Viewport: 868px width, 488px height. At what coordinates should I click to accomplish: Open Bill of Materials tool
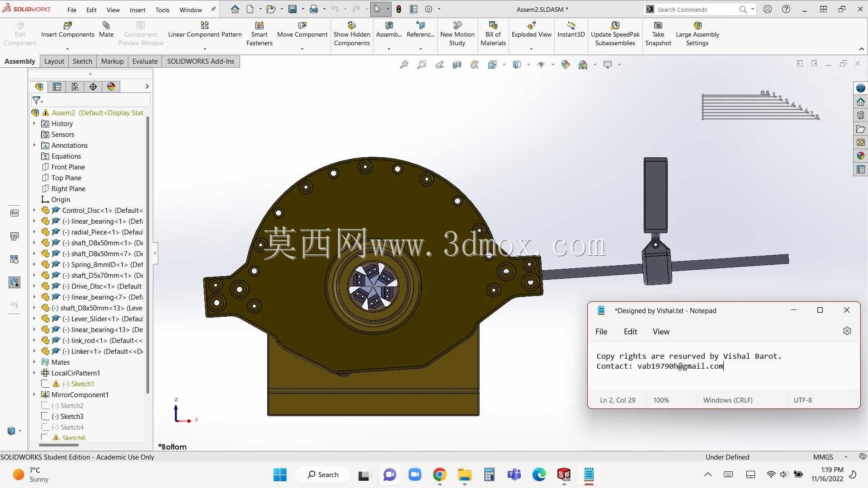click(493, 34)
